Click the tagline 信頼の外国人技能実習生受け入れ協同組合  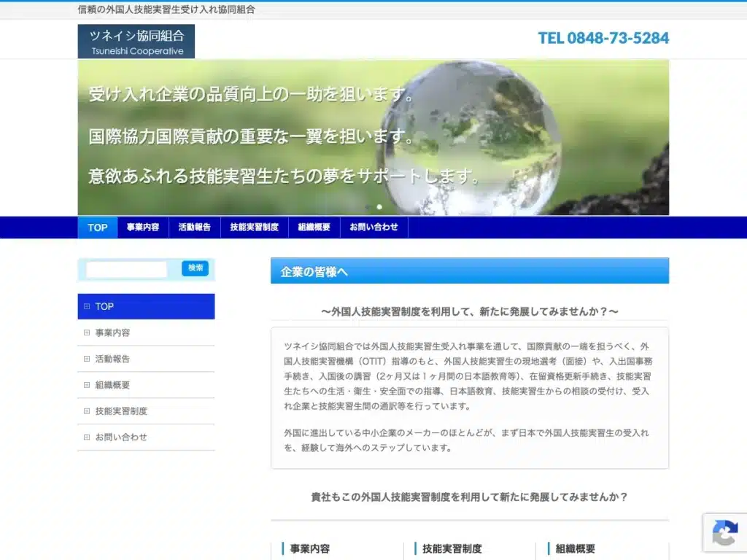(166, 9)
